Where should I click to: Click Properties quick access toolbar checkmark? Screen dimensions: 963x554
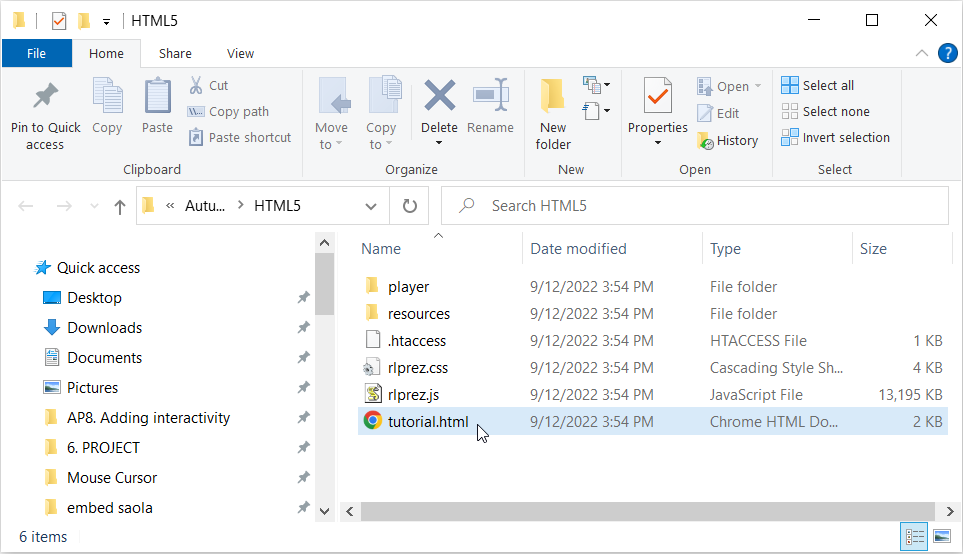(59, 21)
